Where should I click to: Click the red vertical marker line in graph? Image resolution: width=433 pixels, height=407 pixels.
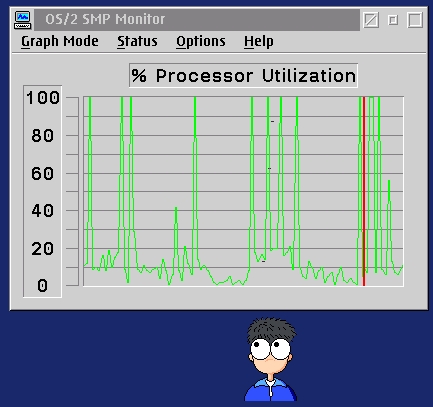364,191
